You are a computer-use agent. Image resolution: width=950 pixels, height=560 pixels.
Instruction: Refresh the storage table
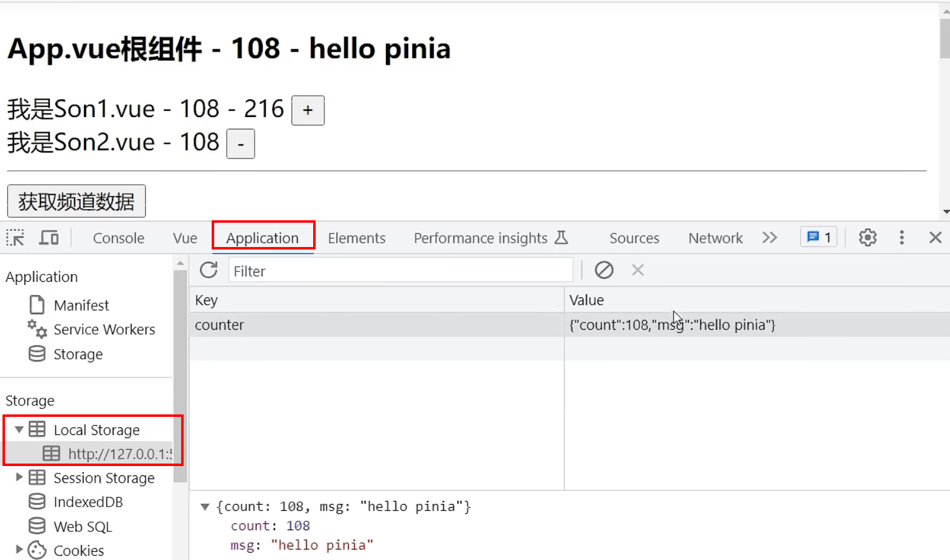[x=209, y=270]
